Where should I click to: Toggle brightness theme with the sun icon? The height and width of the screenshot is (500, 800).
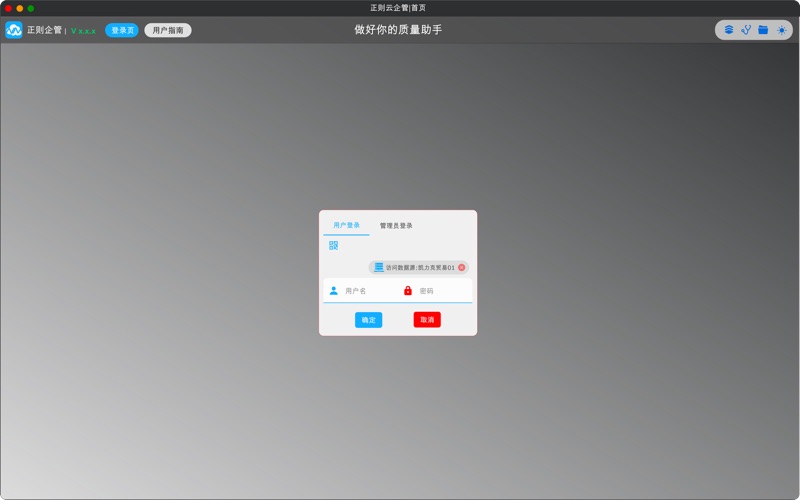point(782,30)
